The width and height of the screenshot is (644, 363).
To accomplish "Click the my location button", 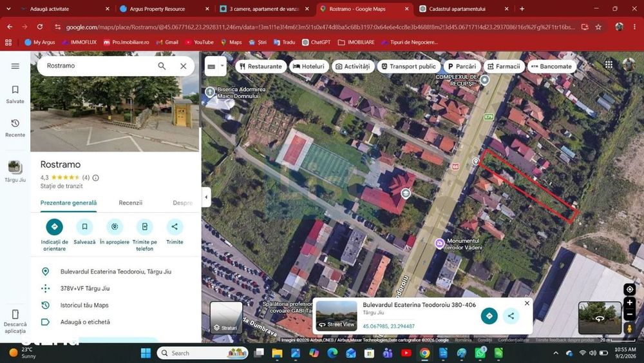I will click(x=629, y=289).
